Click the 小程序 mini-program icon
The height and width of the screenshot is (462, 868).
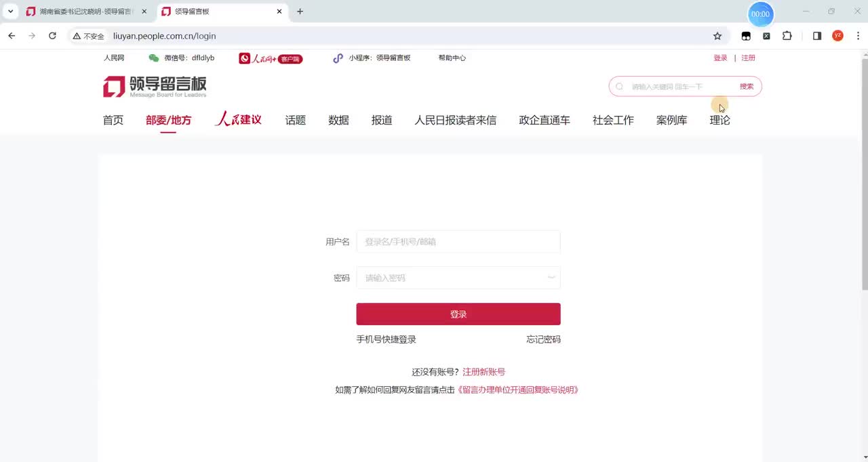338,58
